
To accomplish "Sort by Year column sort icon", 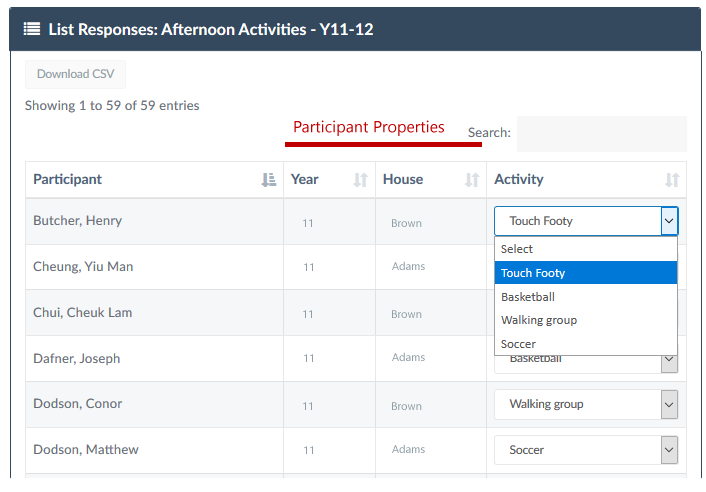I will [x=360, y=180].
